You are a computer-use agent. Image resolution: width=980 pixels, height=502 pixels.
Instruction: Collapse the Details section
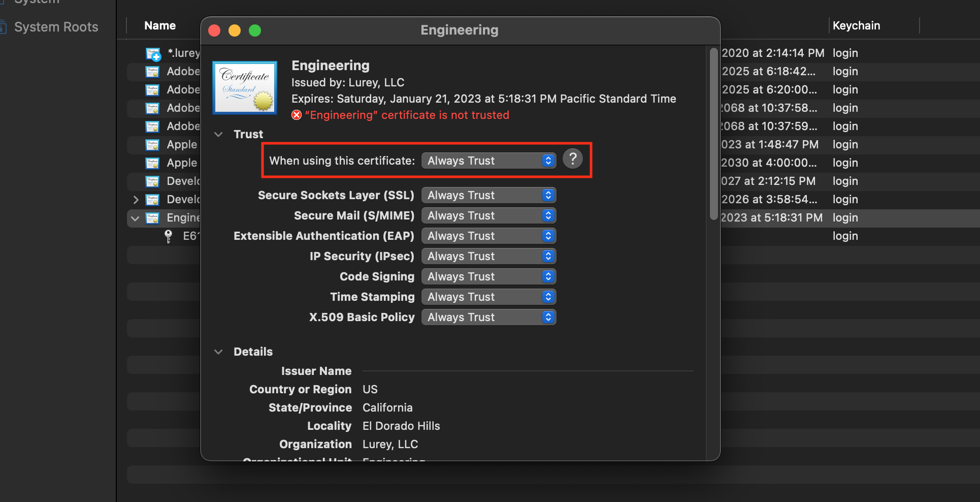pyautogui.click(x=218, y=352)
